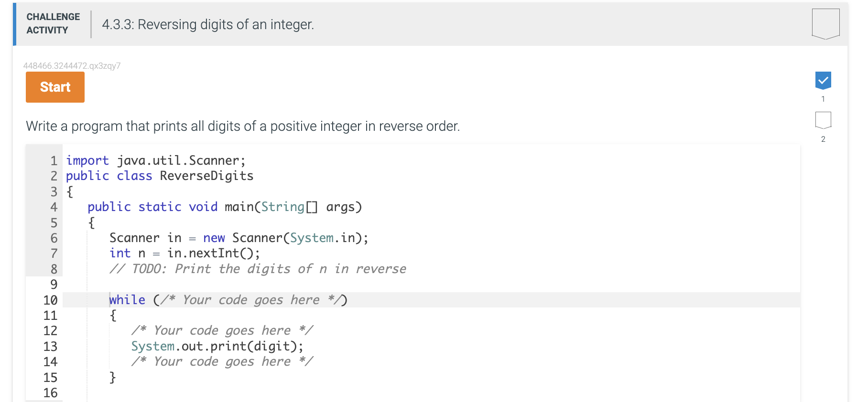Click the CHALLENGE ACTIVITY label
This screenshot has height=402, width=868.
point(53,23)
